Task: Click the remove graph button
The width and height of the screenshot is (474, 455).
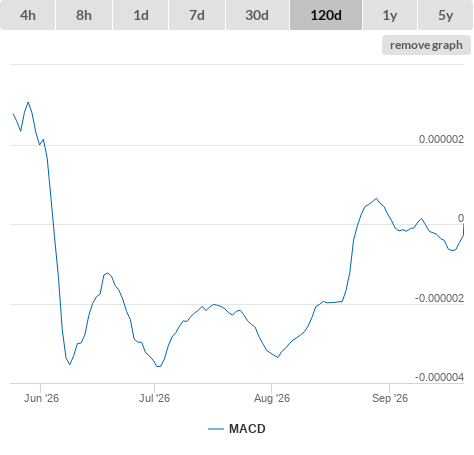Action: [426, 45]
